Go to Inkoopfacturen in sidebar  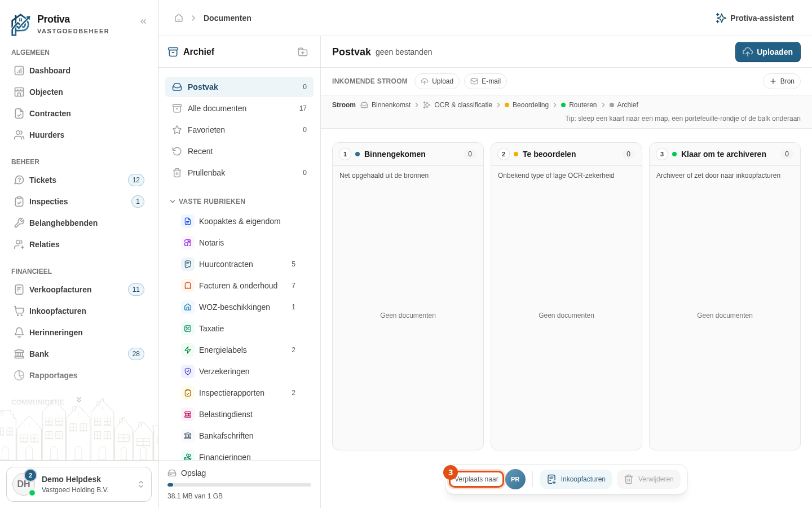[79, 311]
